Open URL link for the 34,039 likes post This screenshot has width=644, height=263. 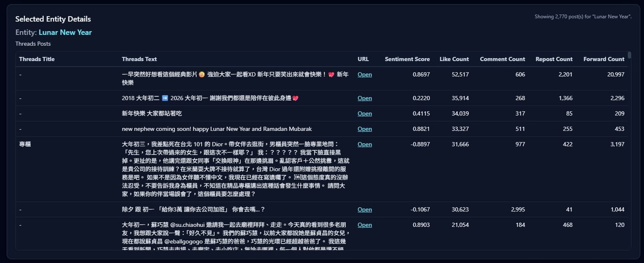364,113
